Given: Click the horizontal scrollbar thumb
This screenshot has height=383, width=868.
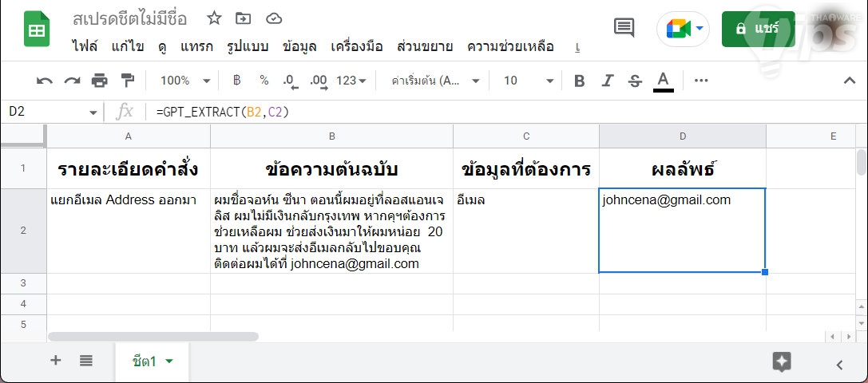Looking at the screenshot, I should point(153,336).
